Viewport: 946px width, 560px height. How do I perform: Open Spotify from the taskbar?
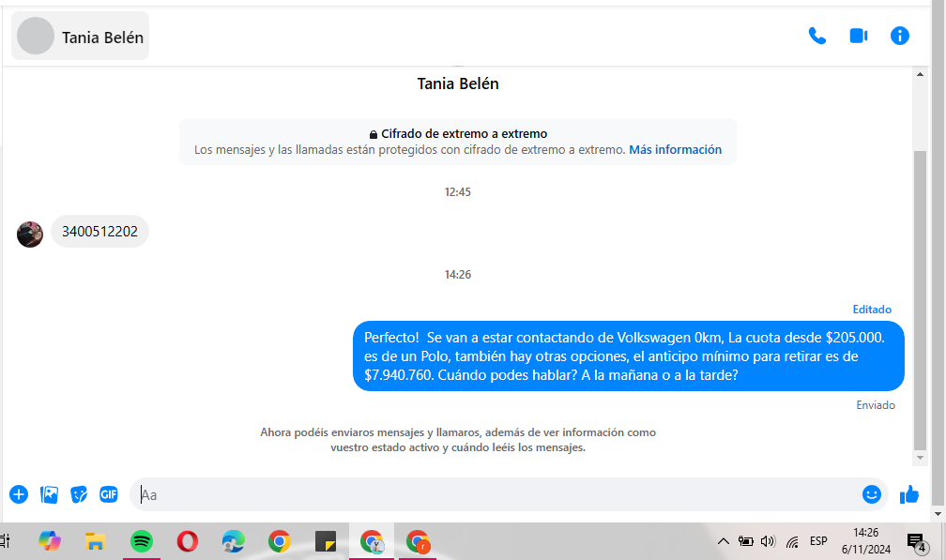point(141,541)
